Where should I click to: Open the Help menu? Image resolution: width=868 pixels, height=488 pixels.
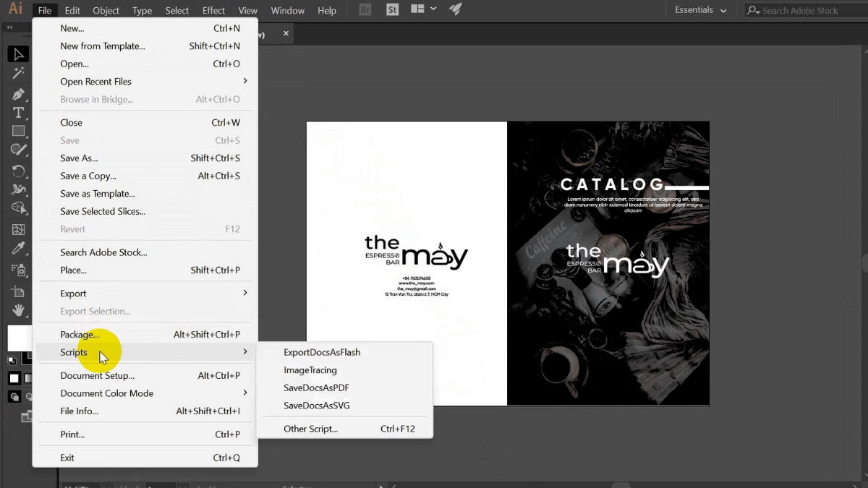click(327, 10)
